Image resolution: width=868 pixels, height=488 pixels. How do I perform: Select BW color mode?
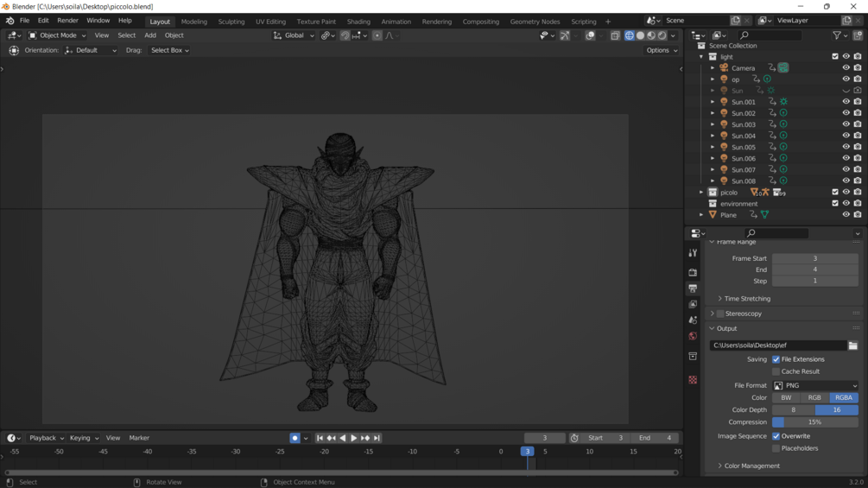(x=786, y=398)
